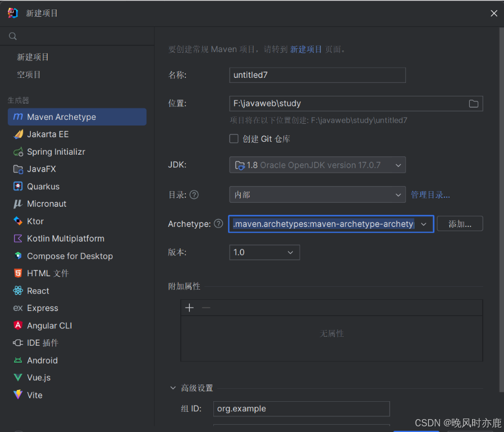Open the 版本 version dropdown
Viewport: 504px width, 432px height.
pos(264,252)
